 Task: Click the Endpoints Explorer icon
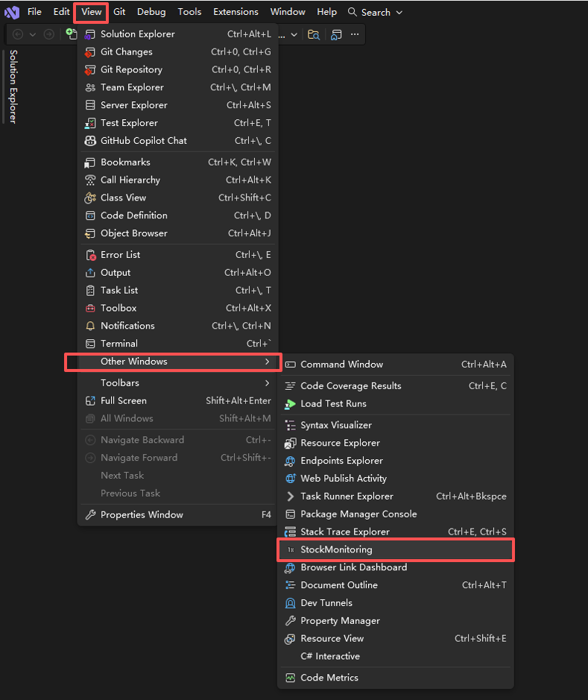(x=291, y=461)
